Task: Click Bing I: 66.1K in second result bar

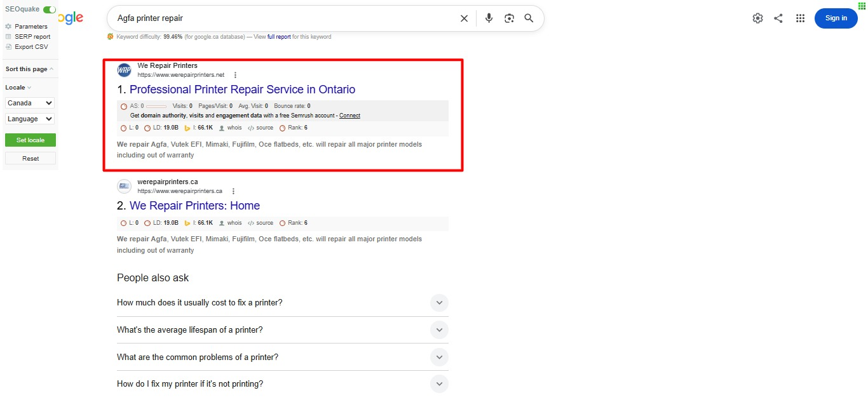Action: tap(198, 223)
